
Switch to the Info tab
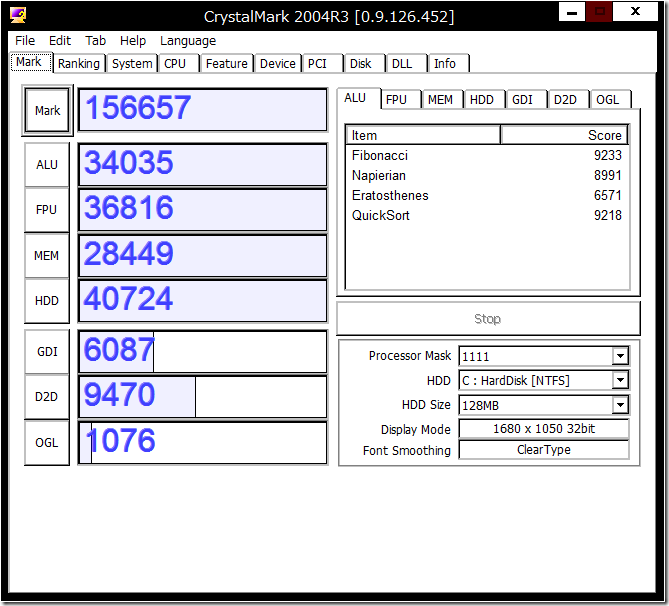point(448,64)
